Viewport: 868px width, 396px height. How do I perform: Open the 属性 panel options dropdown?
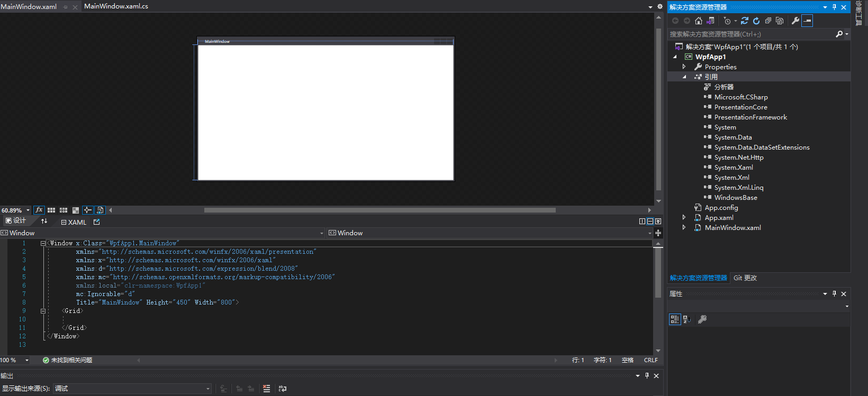(x=825, y=293)
